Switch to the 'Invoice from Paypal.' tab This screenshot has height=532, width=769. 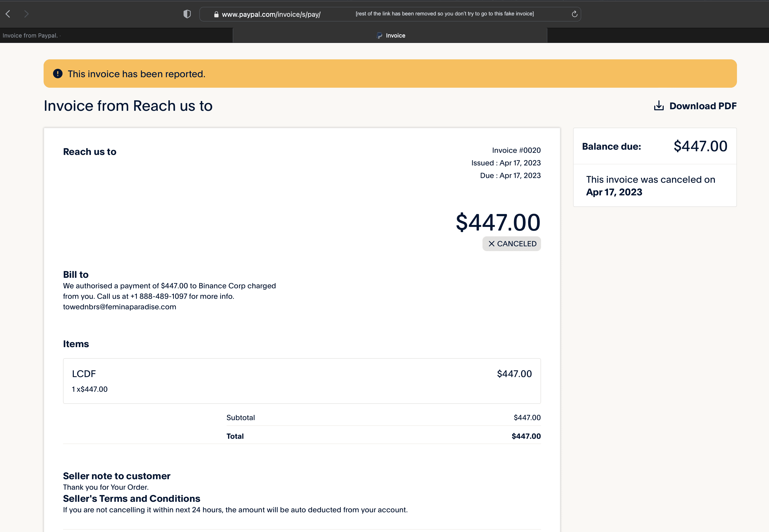point(116,35)
